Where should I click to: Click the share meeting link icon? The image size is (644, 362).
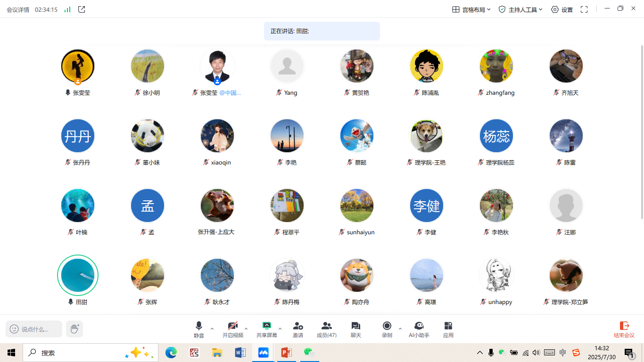tap(82, 9)
